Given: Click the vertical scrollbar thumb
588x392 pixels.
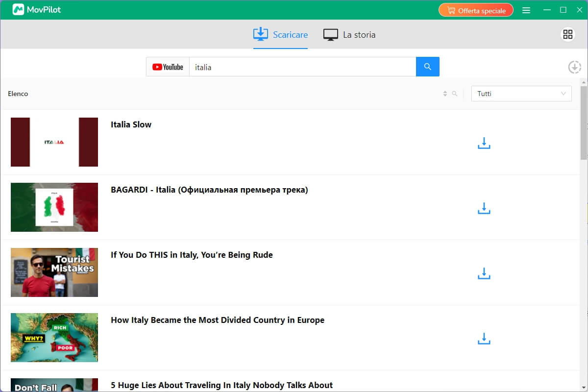Looking at the screenshot, I should pyautogui.click(x=584, y=122).
